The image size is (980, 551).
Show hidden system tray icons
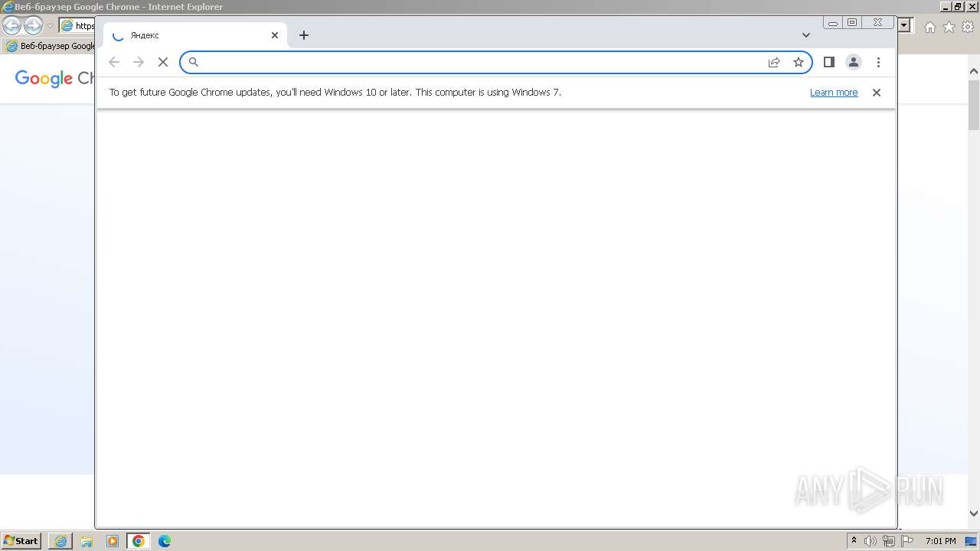point(854,541)
